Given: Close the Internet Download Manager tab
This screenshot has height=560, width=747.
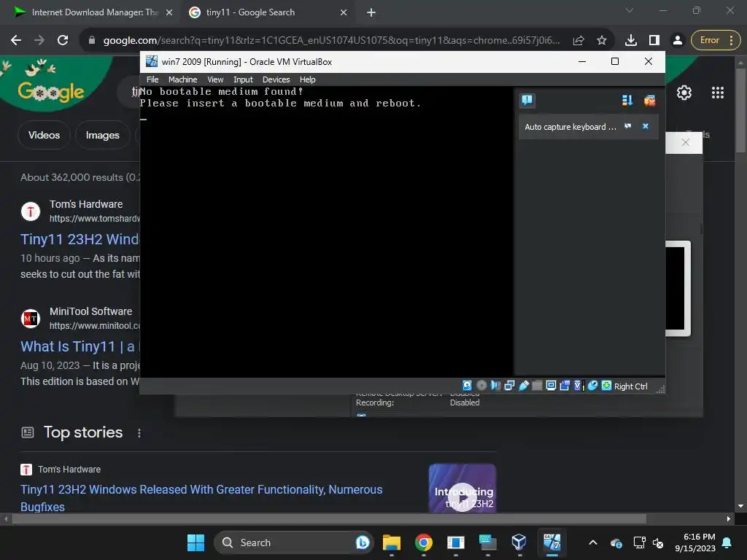Looking at the screenshot, I should pyautogui.click(x=169, y=12).
